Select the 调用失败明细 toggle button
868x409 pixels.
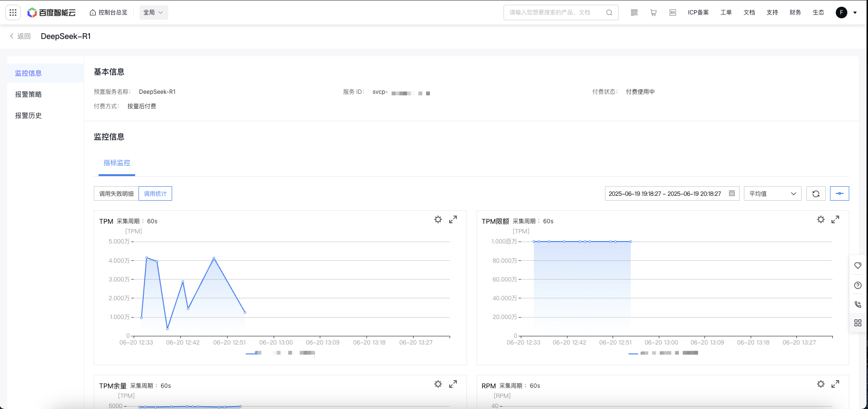tap(116, 193)
